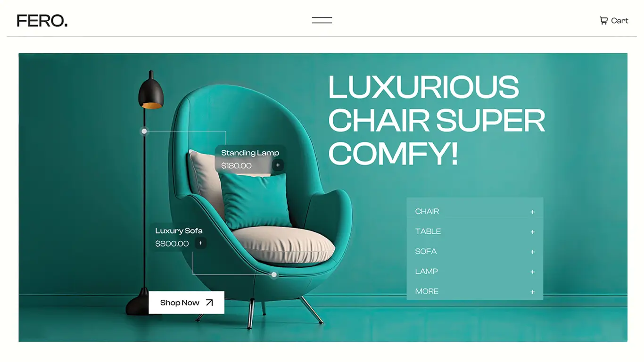Expand the MORE category plus

(532, 292)
